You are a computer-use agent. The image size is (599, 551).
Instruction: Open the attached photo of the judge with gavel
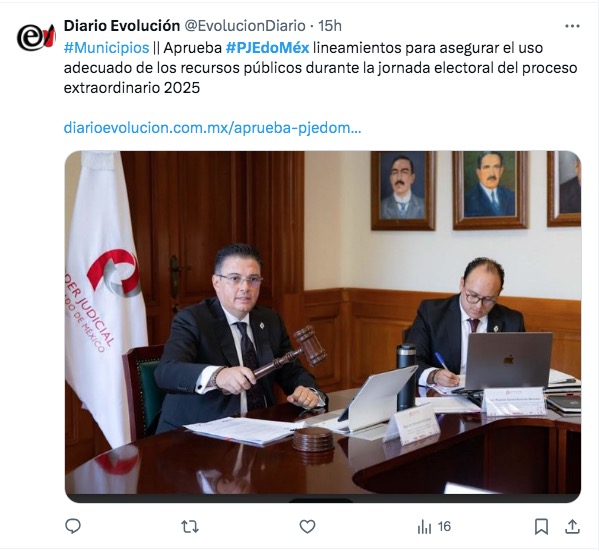pos(323,327)
